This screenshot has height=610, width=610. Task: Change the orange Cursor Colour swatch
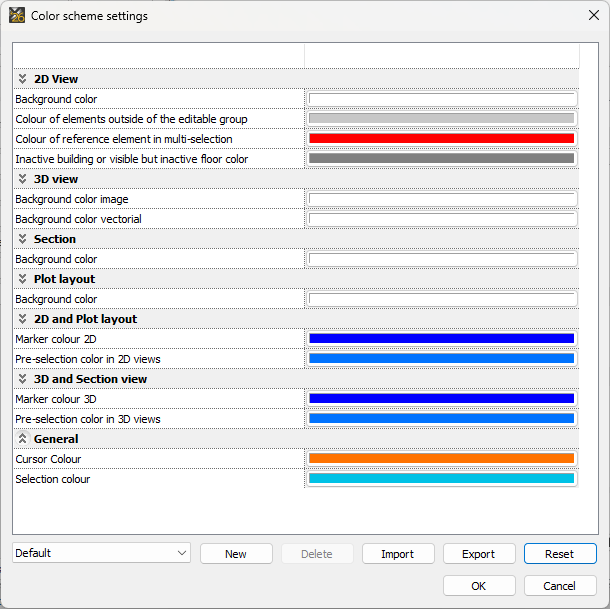pos(441,459)
